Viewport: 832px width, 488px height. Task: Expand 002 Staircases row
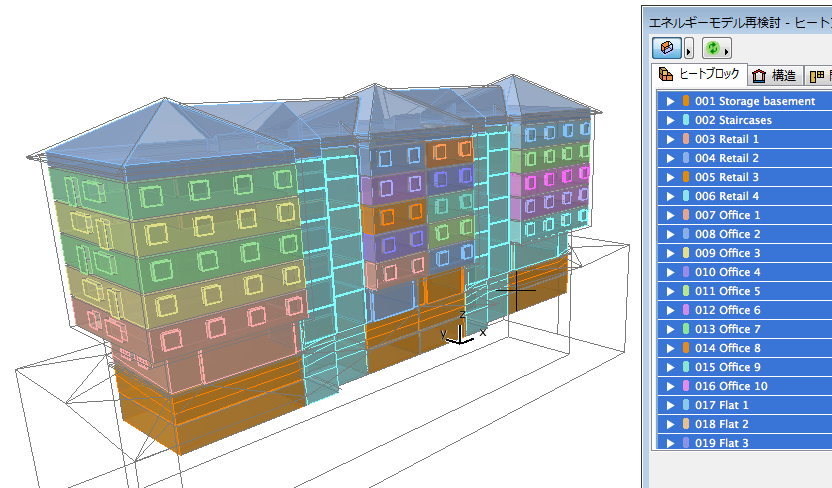coord(670,120)
